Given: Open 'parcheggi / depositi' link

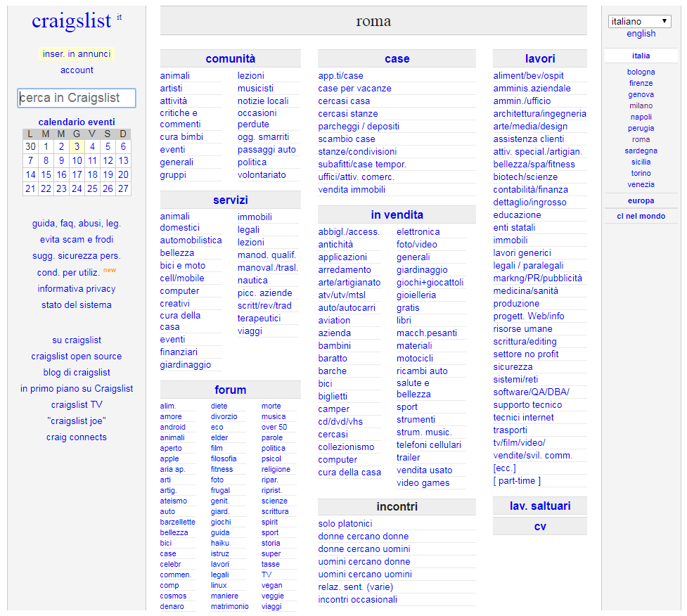Looking at the screenshot, I should coord(359,126).
